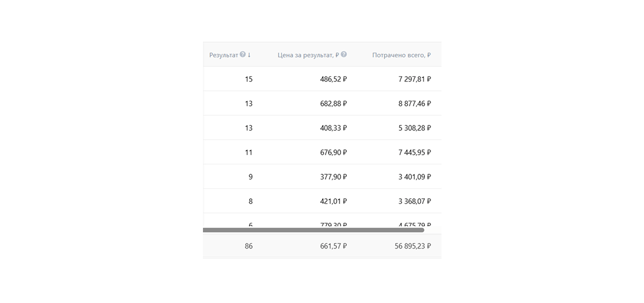Click the total results value 86
Image resolution: width=644 pixels, height=303 pixels.
249,246
